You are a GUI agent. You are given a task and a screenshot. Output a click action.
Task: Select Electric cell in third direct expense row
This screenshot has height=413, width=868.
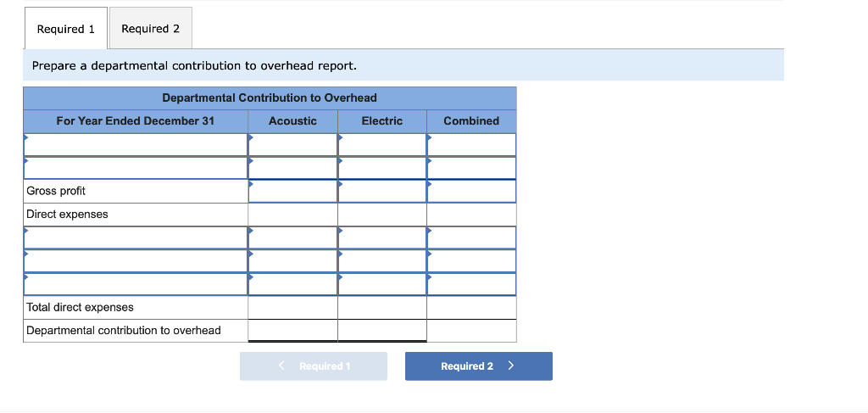pos(382,284)
